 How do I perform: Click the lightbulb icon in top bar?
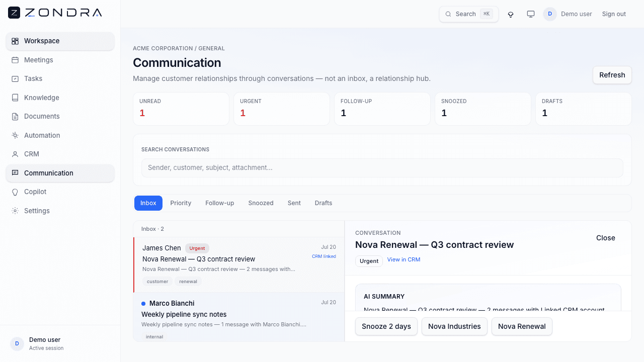tap(511, 14)
